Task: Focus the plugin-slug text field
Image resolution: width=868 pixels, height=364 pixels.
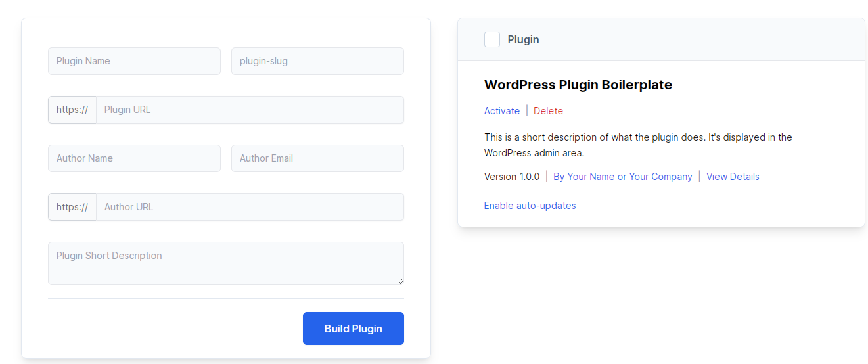Action: tap(317, 61)
